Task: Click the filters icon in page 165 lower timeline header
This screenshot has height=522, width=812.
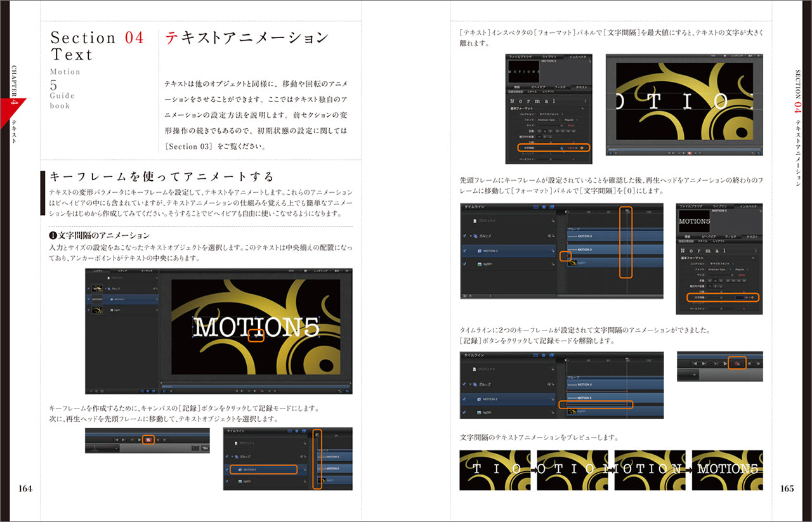Action: click(x=552, y=355)
